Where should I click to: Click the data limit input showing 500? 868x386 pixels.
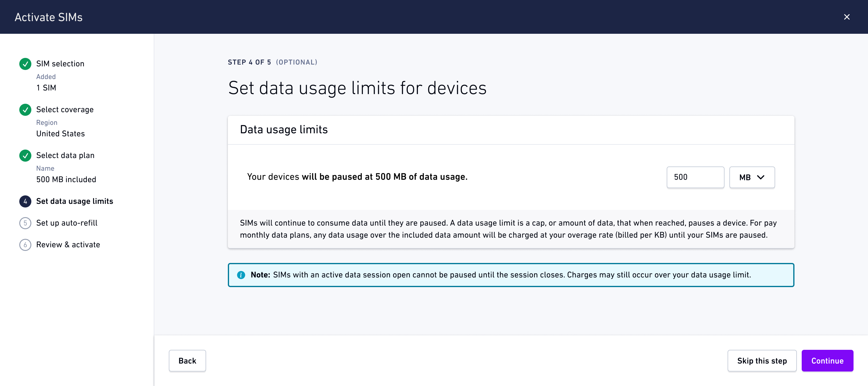point(695,177)
